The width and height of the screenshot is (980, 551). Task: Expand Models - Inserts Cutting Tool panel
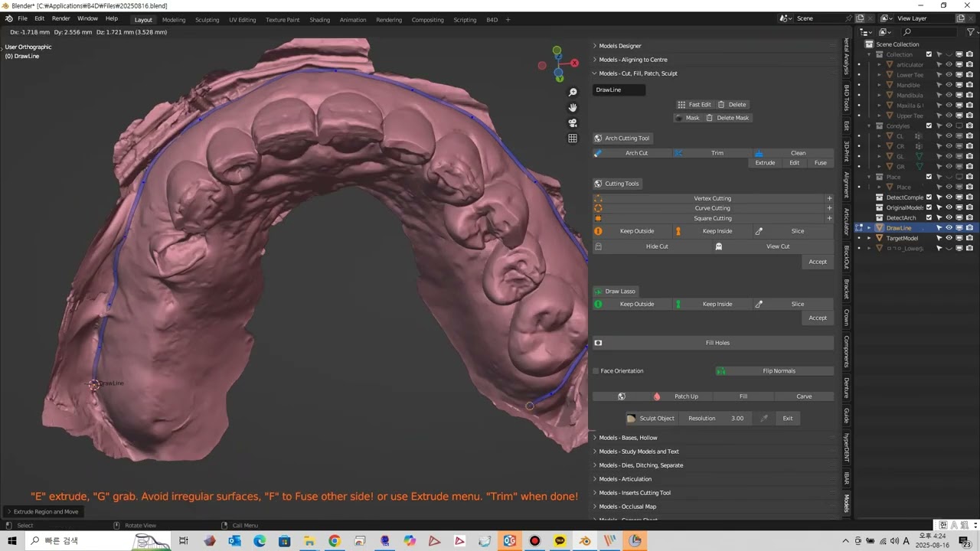pos(635,493)
